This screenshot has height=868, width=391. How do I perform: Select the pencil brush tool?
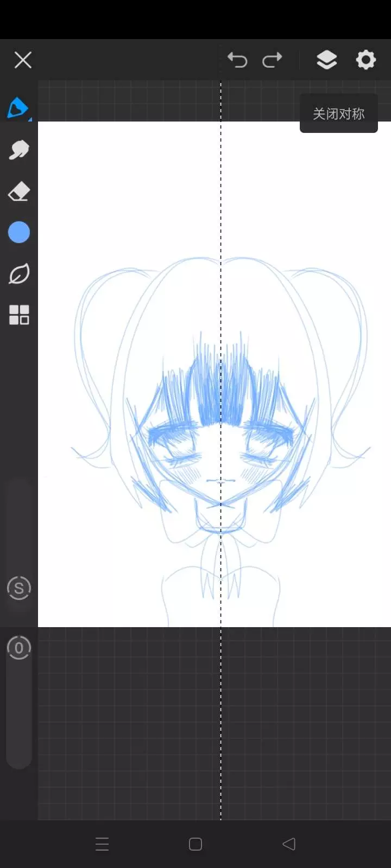(x=18, y=108)
